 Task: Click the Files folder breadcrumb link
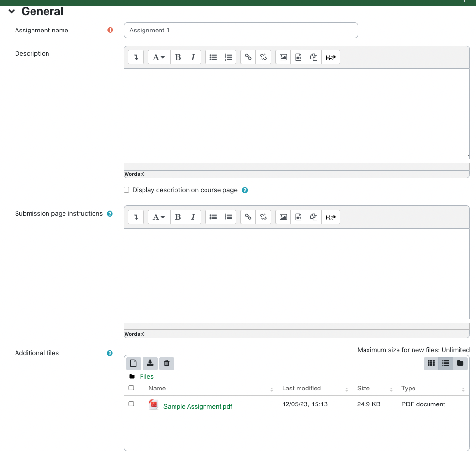tap(146, 376)
